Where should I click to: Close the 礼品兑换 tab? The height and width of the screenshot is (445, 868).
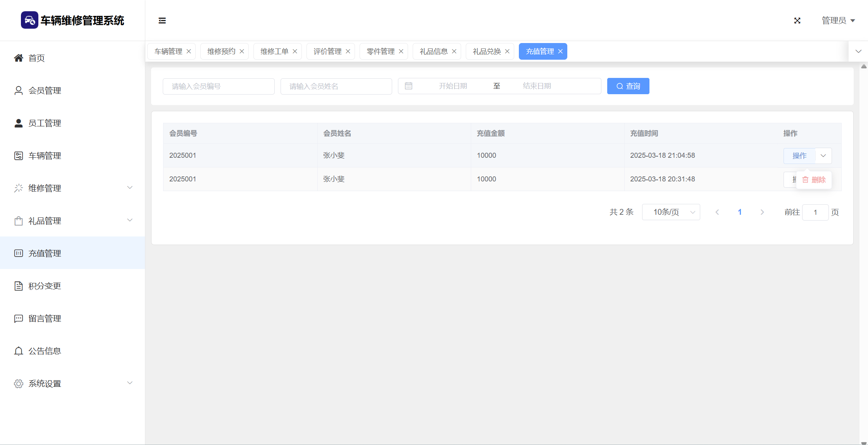tap(507, 52)
